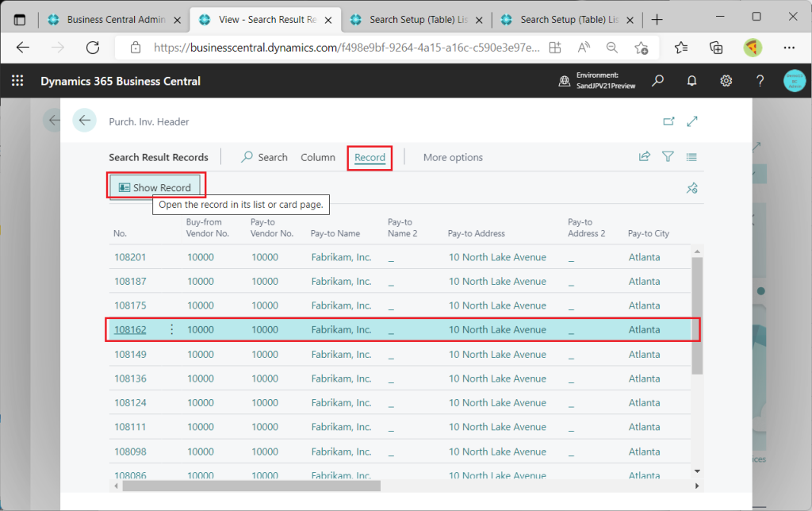View site information lock icon
The width and height of the screenshot is (812, 511).
[x=136, y=48]
